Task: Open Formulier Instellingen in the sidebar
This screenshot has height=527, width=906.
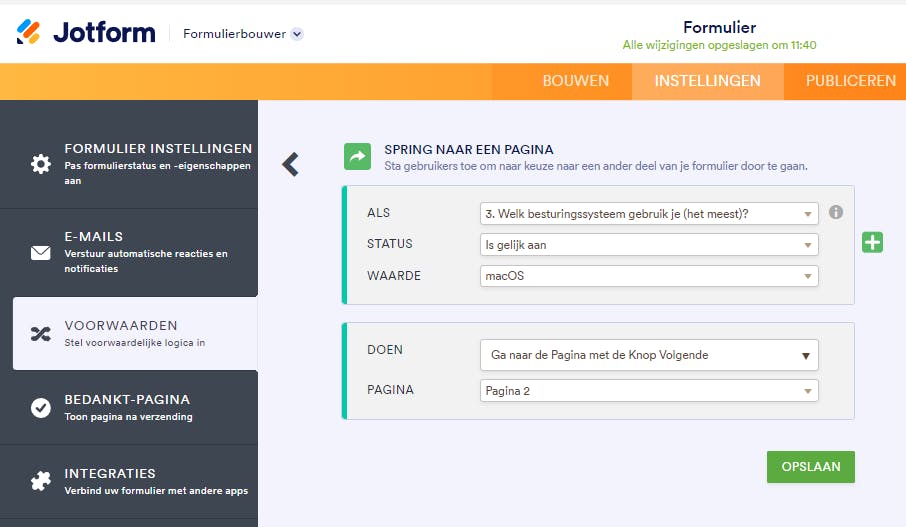Action: [x=129, y=164]
